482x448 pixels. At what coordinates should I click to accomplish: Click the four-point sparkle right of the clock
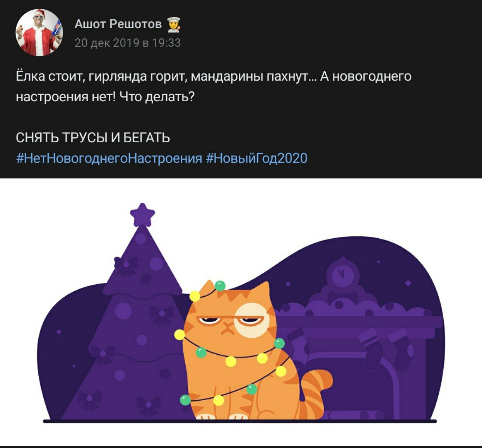pyautogui.click(x=408, y=283)
